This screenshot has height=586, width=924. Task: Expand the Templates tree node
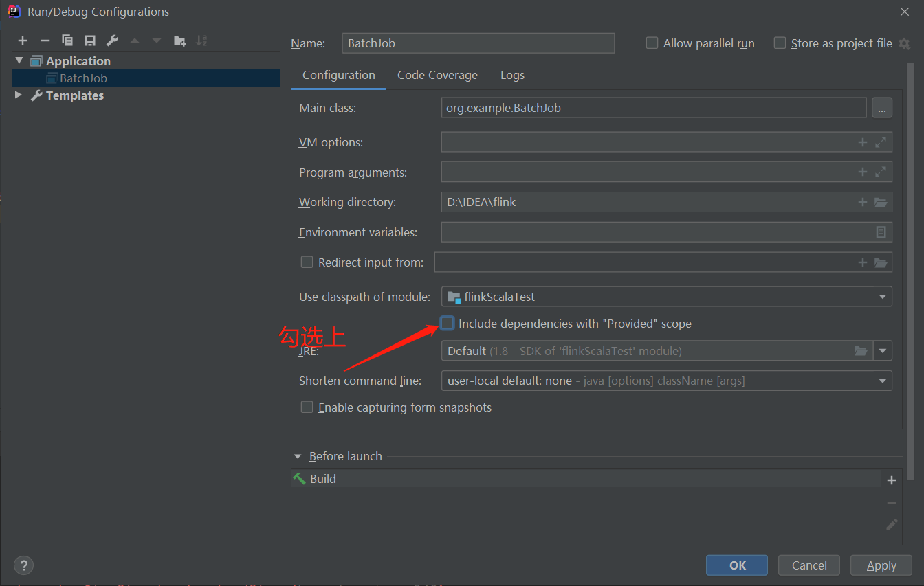pos(19,95)
